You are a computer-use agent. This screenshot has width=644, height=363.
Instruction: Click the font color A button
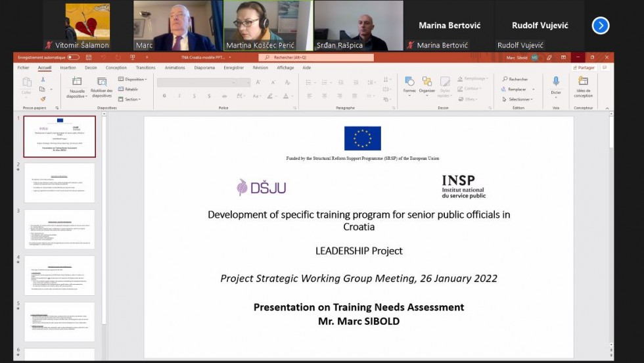click(286, 96)
